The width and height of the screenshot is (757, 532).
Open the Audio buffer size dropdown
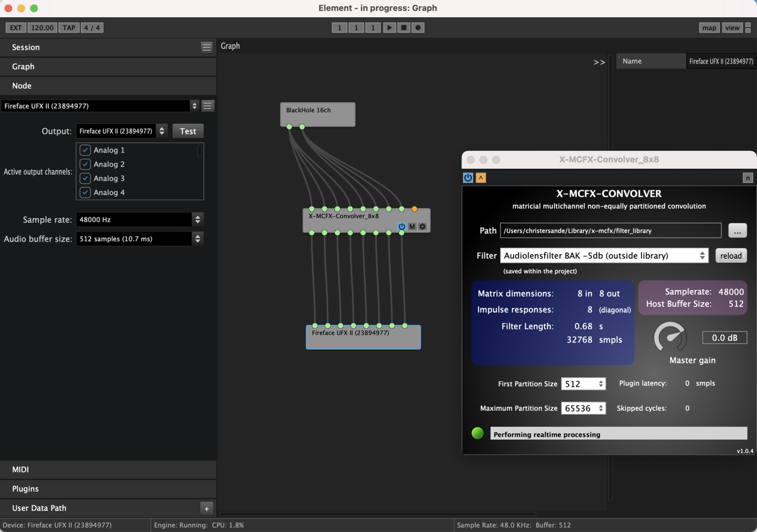click(x=139, y=239)
